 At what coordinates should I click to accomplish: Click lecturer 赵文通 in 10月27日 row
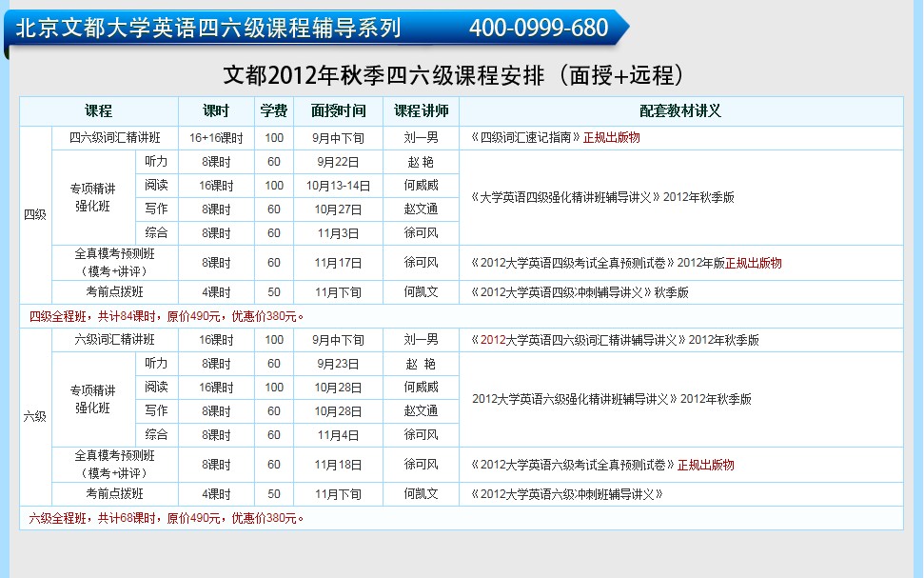click(x=422, y=209)
